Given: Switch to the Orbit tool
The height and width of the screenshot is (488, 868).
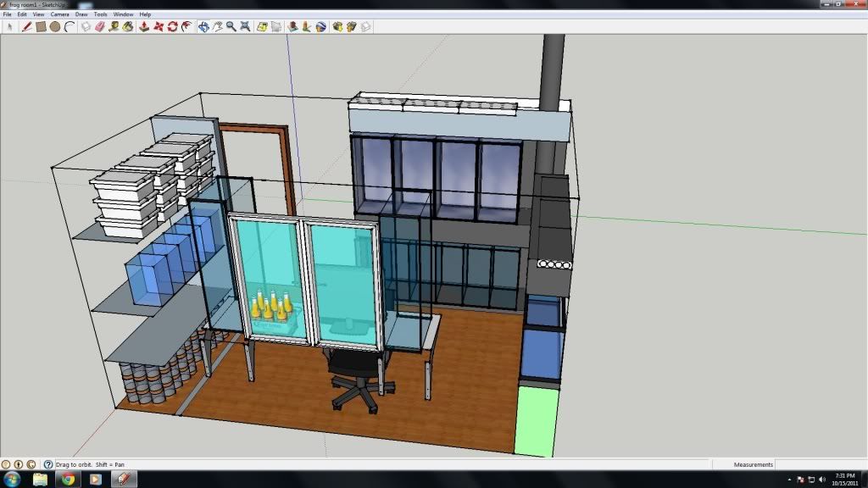Looking at the screenshot, I should [203, 26].
